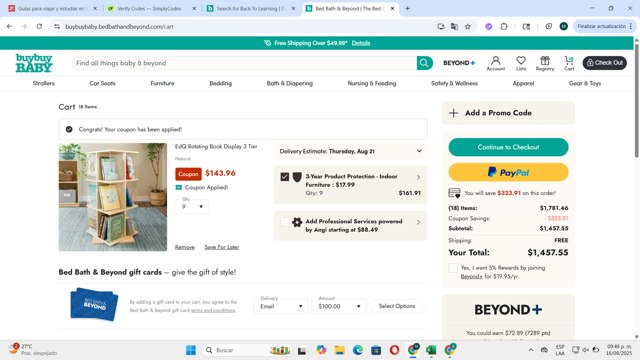
Task: Click the Check Out header button
Action: coord(604,63)
